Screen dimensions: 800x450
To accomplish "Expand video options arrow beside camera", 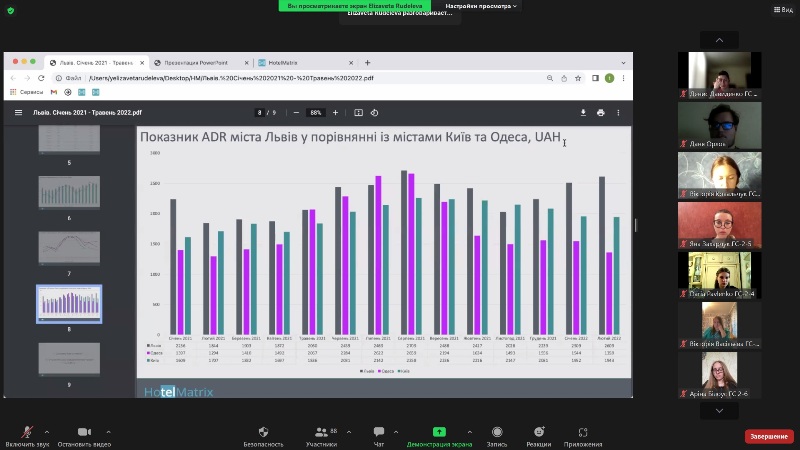I will click(108, 432).
